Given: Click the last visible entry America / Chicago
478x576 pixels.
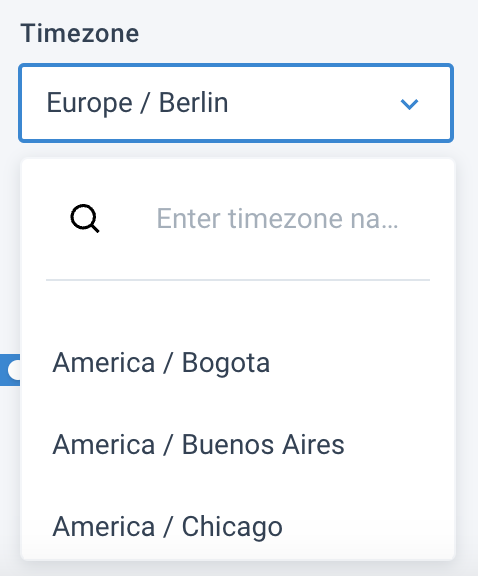Looking at the screenshot, I should pos(238,526).
